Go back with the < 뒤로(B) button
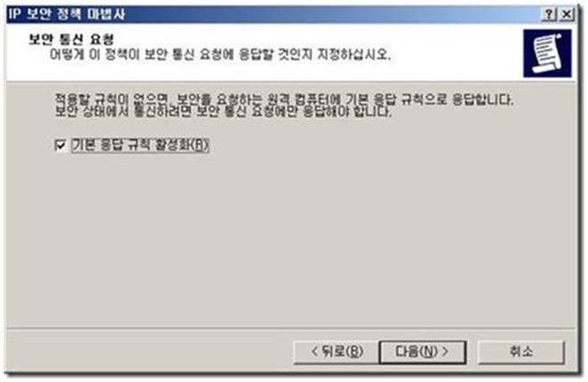 337,352
